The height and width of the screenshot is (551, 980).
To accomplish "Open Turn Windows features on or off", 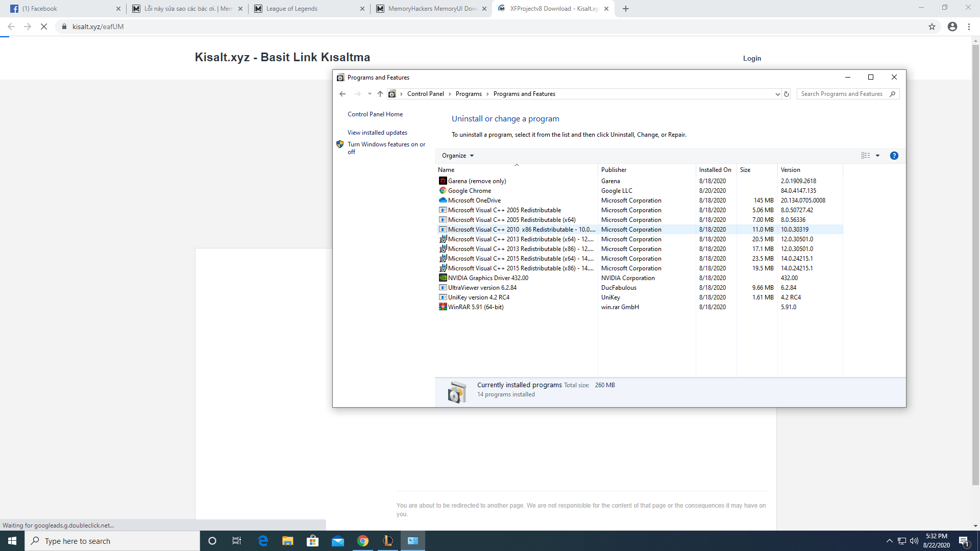I will pos(386,148).
